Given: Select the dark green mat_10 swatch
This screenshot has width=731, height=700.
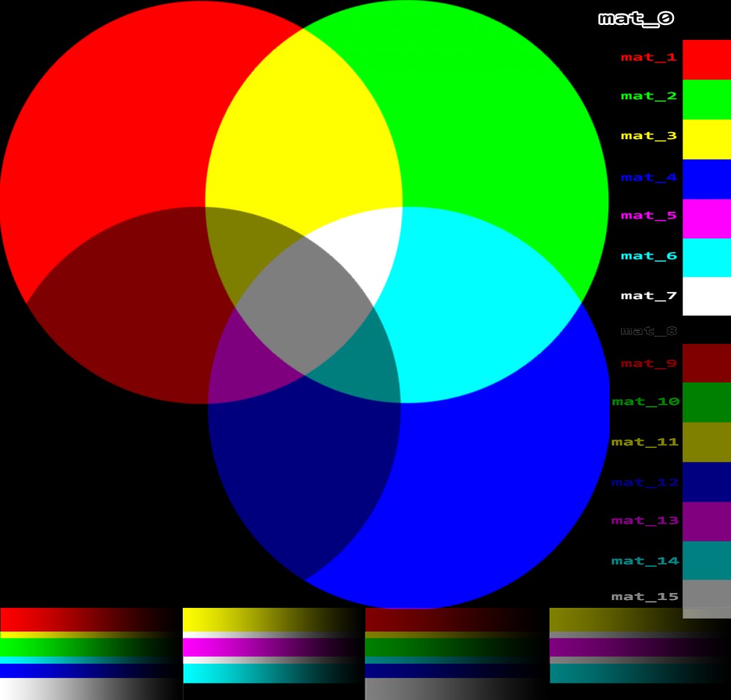Looking at the screenshot, I should point(707,402).
